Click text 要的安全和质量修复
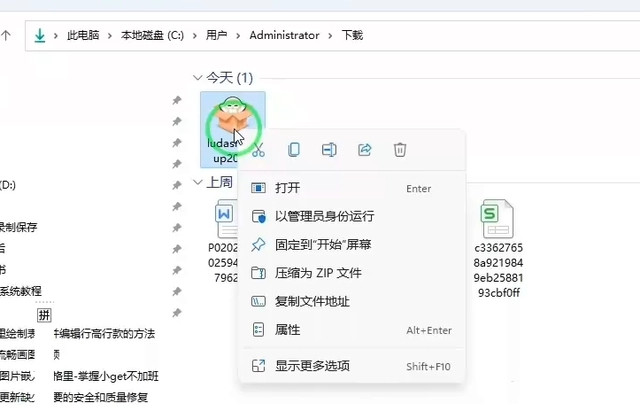Image resolution: width=640 pixels, height=411 pixels. click(x=100, y=397)
